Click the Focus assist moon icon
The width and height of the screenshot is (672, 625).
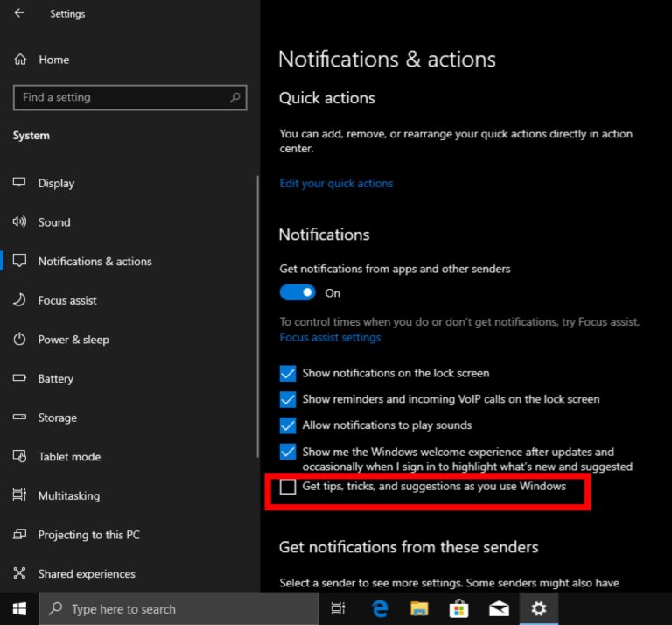[19, 299]
